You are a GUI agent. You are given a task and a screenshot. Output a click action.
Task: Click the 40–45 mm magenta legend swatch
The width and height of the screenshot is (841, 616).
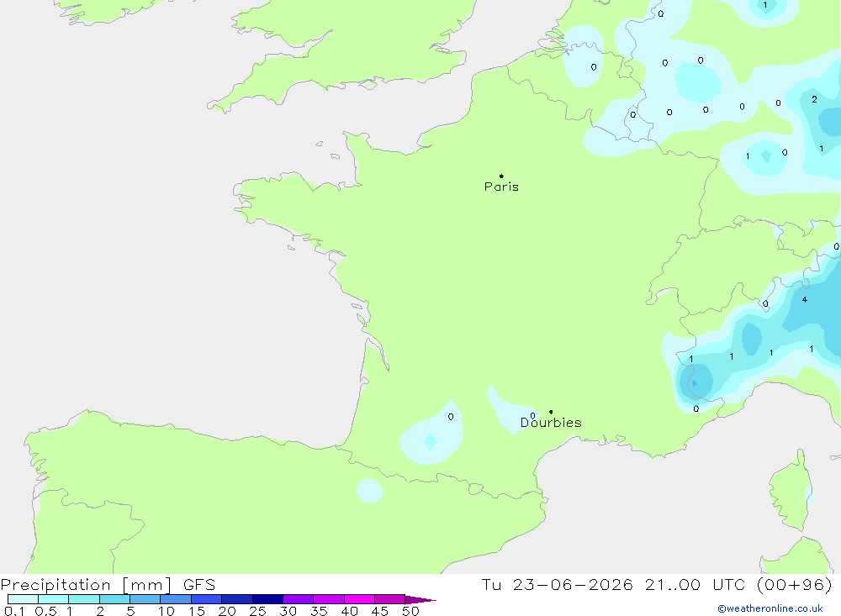[x=359, y=599]
